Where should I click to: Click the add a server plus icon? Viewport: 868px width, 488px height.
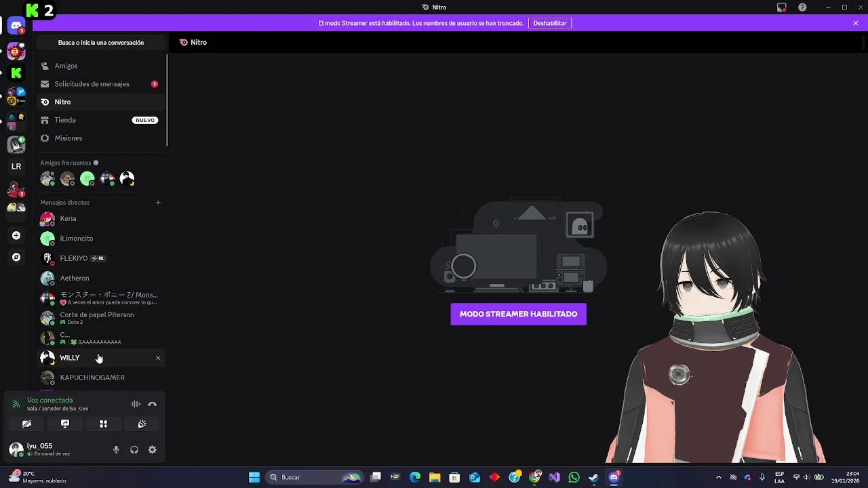16,236
